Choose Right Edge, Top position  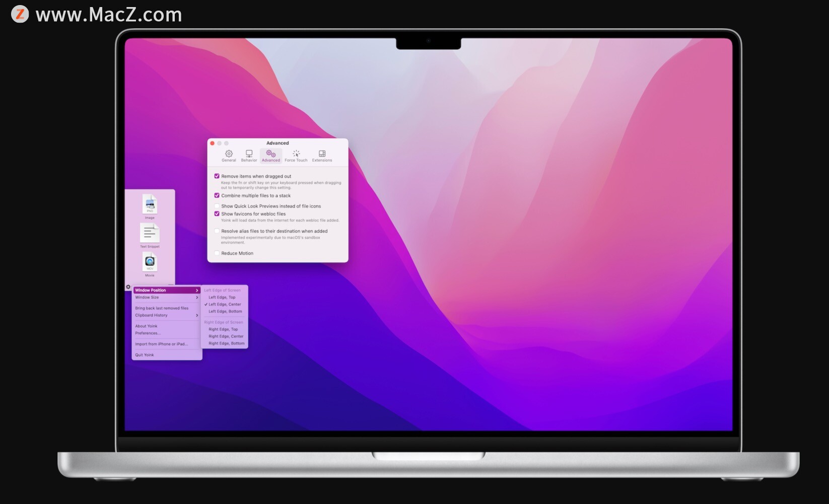tap(225, 329)
